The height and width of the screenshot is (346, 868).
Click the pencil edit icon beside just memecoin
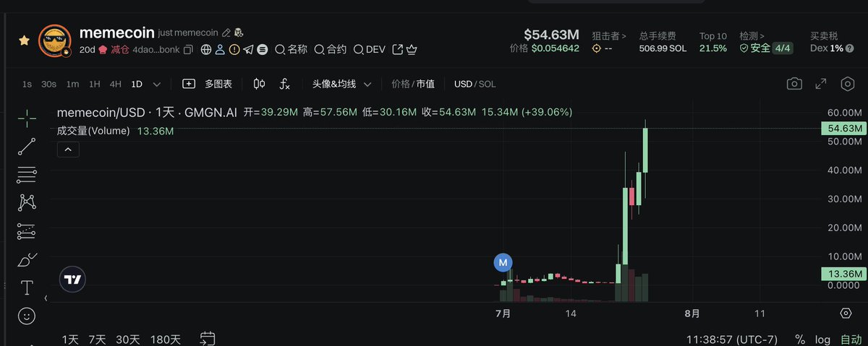[226, 33]
